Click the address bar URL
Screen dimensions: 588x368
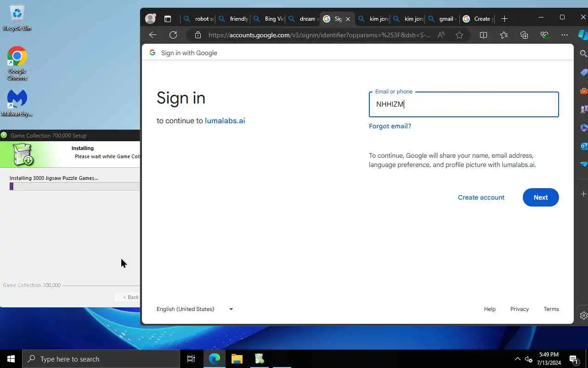coord(319,35)
